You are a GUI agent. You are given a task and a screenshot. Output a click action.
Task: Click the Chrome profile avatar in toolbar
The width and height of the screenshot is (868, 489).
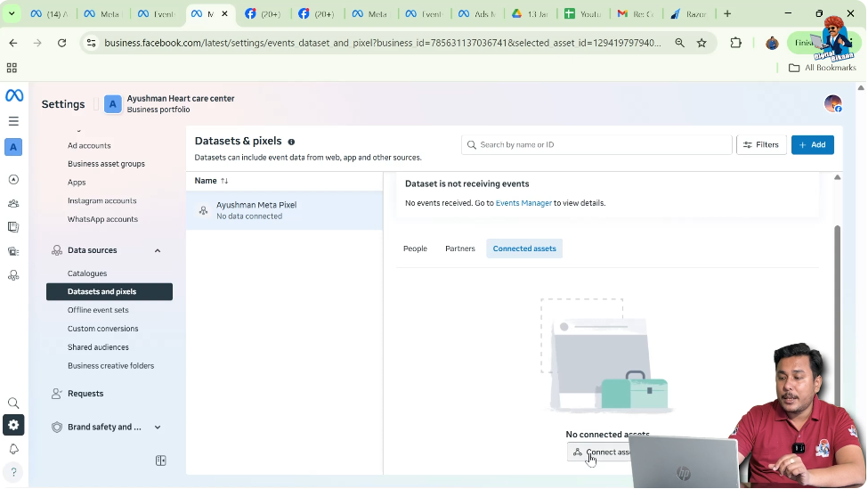coord(772,43)
